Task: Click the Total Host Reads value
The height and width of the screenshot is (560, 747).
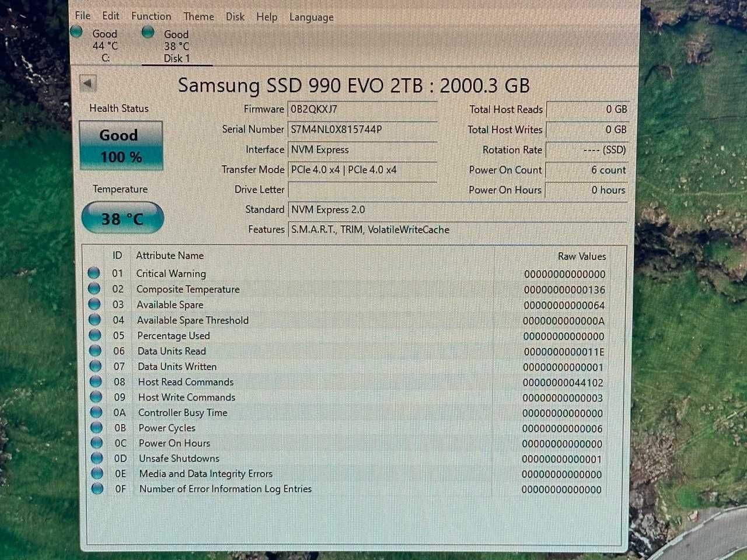Action: (x=587, y=109)
